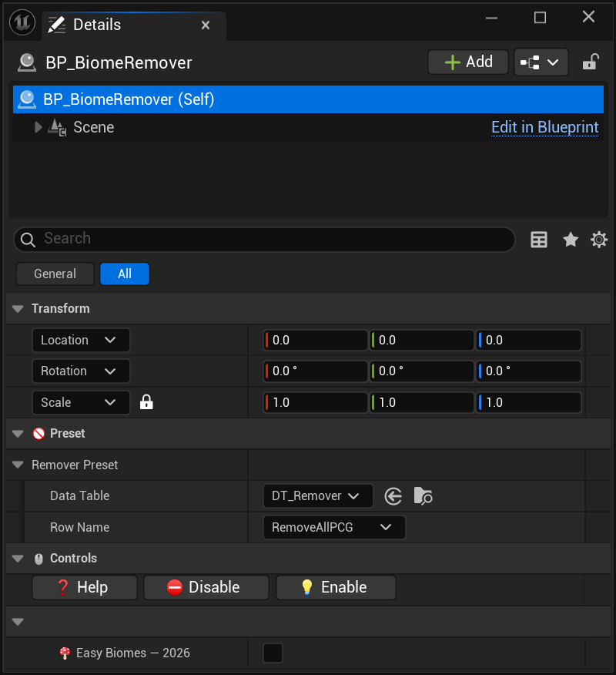Open the RemoveAllPCG row name dropdown
Screen dimensions: 616x675
pos(334,527)
